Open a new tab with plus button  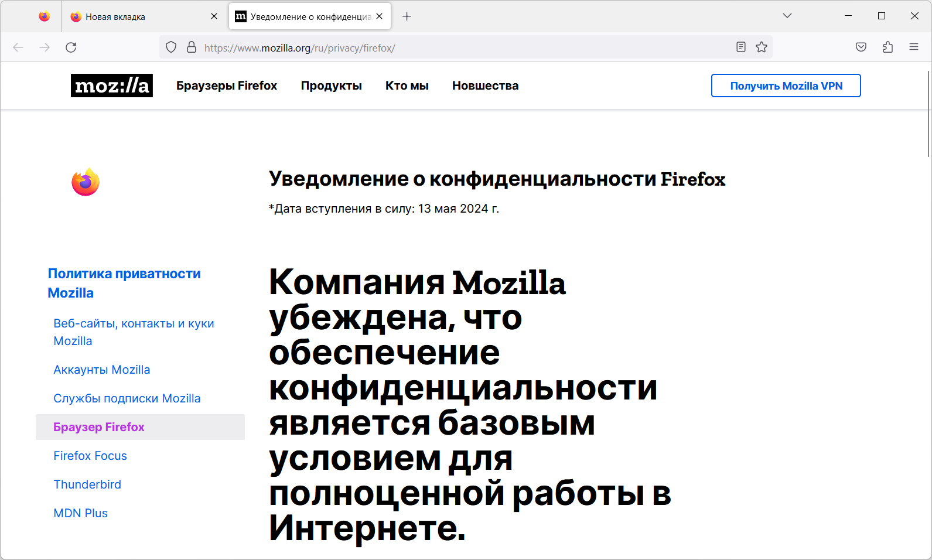(407, 16)
